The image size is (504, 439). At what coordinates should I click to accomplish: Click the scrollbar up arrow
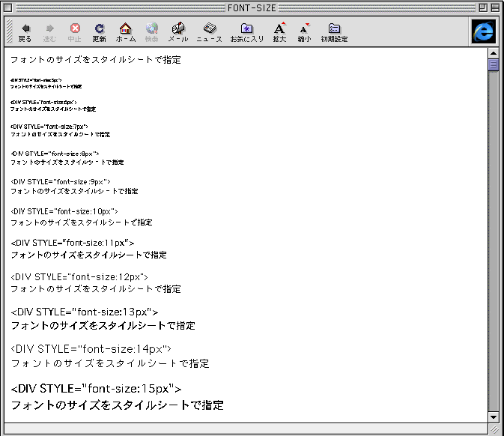493,54
